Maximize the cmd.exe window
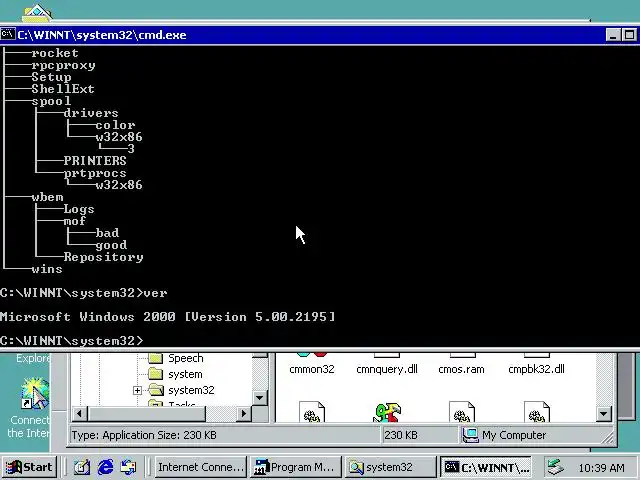Screen dimensions: 640x480 tap(629, 35)
